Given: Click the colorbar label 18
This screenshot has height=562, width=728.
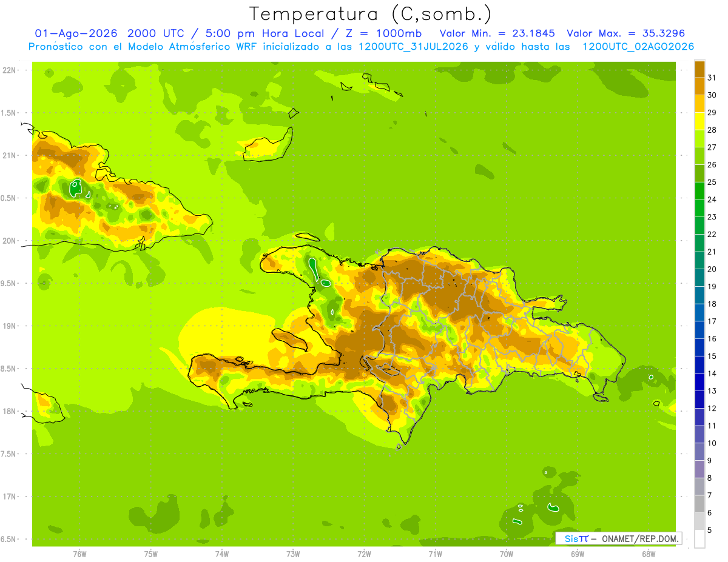Looking at the screenshot, I should click(x=712, y=304).
